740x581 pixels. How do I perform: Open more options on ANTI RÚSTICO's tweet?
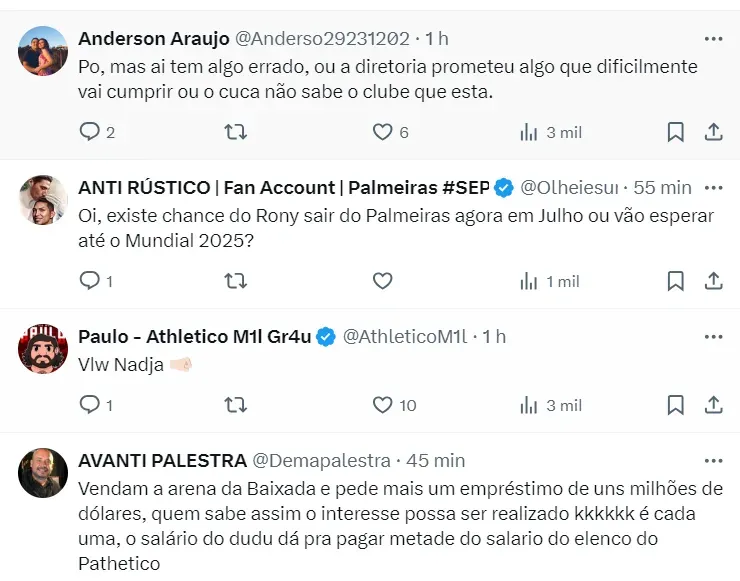(x=713, y=187)
